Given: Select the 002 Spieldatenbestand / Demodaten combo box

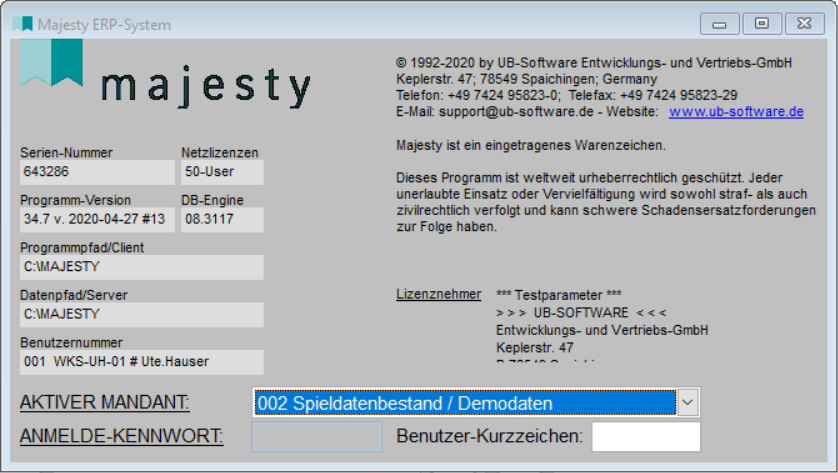Looking at the screenshot, I should pos(464,403).
